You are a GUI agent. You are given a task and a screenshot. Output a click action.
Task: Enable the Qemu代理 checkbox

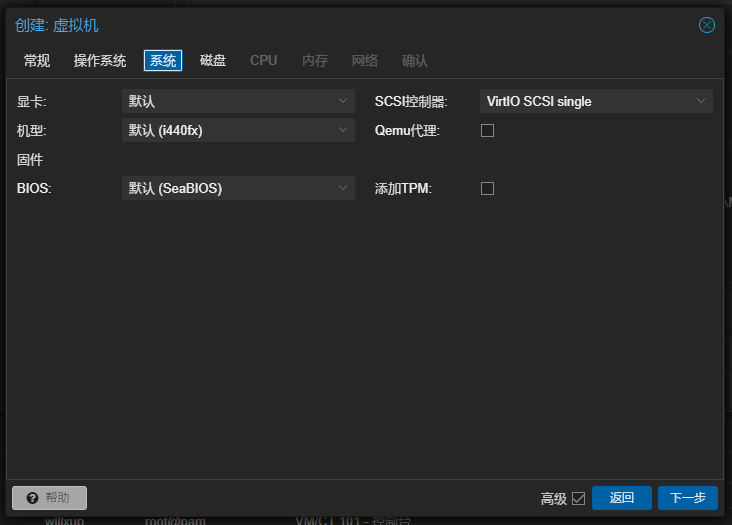pos(488,130)
